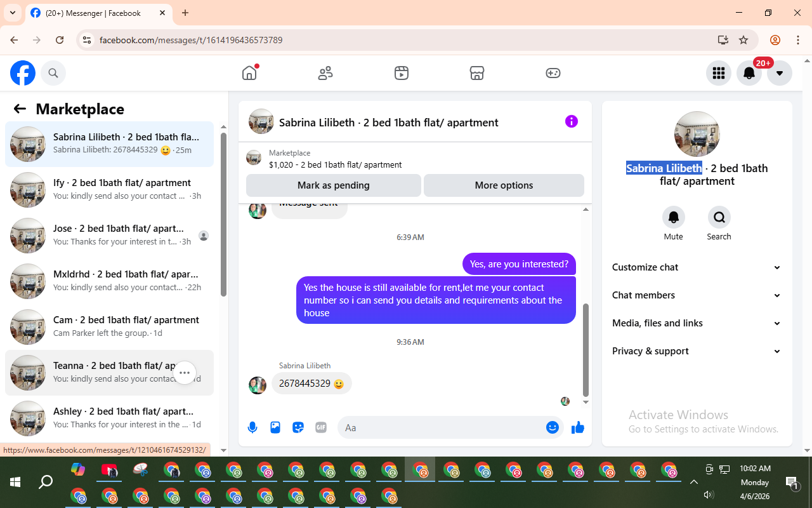Viewport: 812px width, 508px height.
Task: Open the notifications bell with 20+ badge
Action: 749,73
